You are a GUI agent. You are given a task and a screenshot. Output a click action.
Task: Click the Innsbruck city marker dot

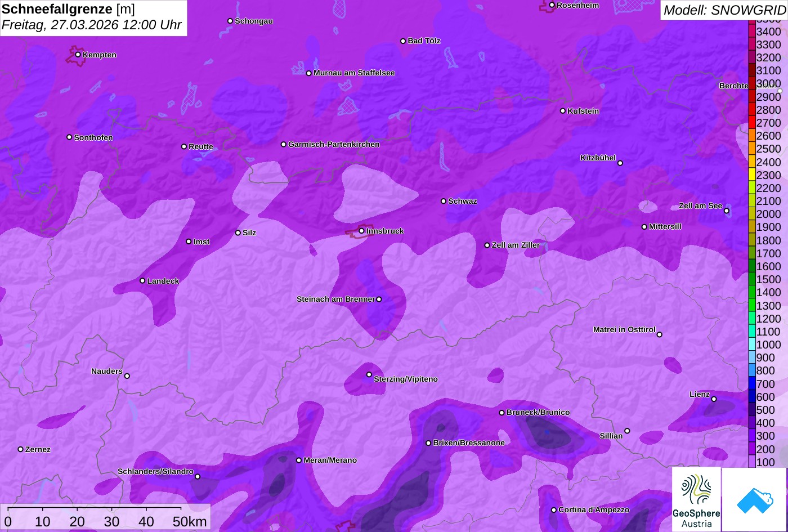361,231
